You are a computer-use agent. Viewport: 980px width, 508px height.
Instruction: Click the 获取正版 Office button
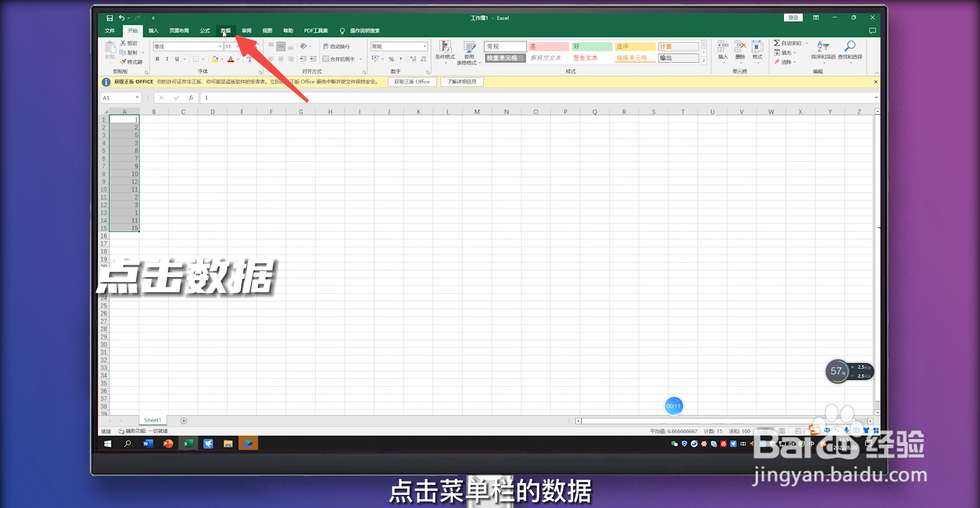[411, 82]
